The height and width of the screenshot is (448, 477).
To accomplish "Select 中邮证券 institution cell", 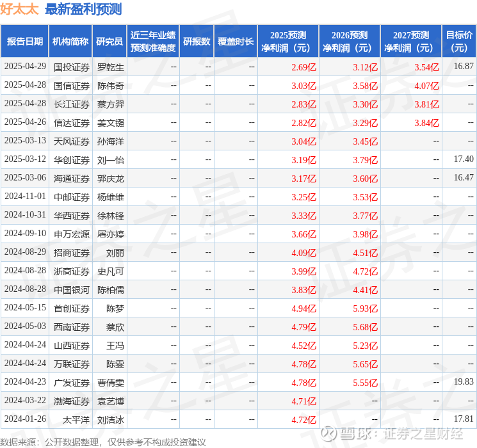I will (72, 197).
